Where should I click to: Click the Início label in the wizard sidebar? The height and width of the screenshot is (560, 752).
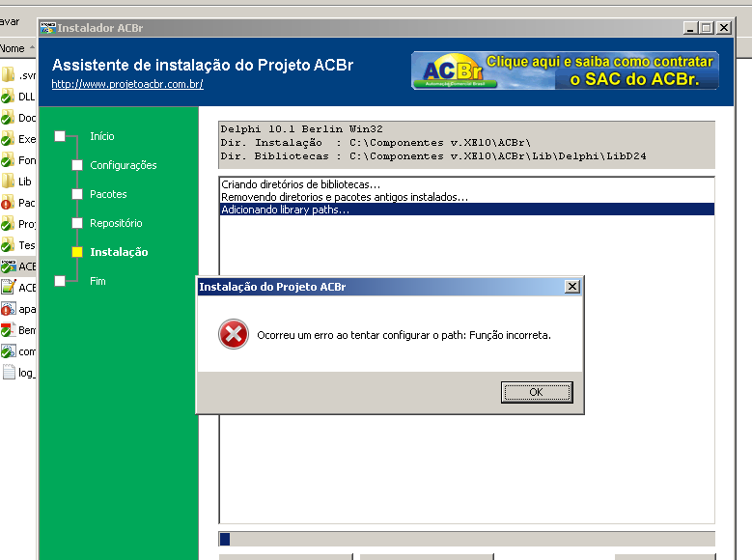(102, 136)
